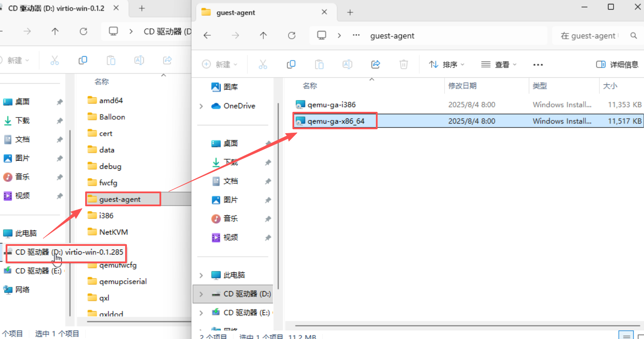Open the 查看 view dropdown
The width and height of the screenshot is (644, 339).
pyautogui.click(x=499, y=64)
